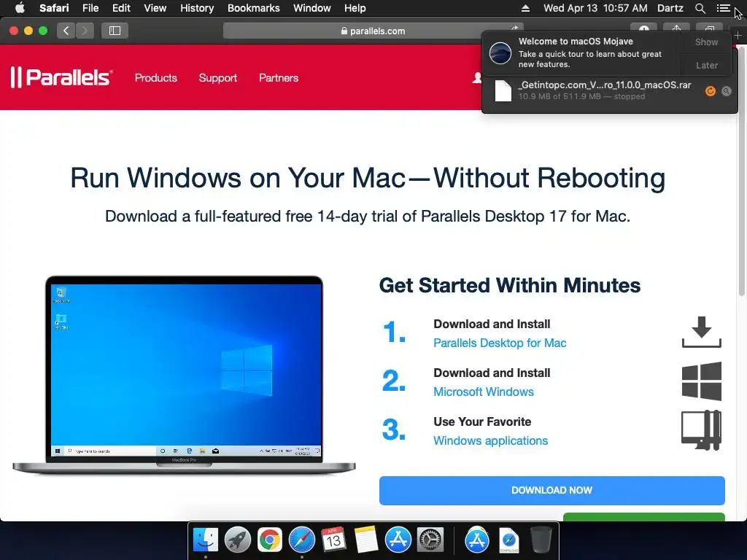This screenshot has height=560, width=747.
Task: Click the Welcome to macOS Mojave notification text
Action: [576, 42]
